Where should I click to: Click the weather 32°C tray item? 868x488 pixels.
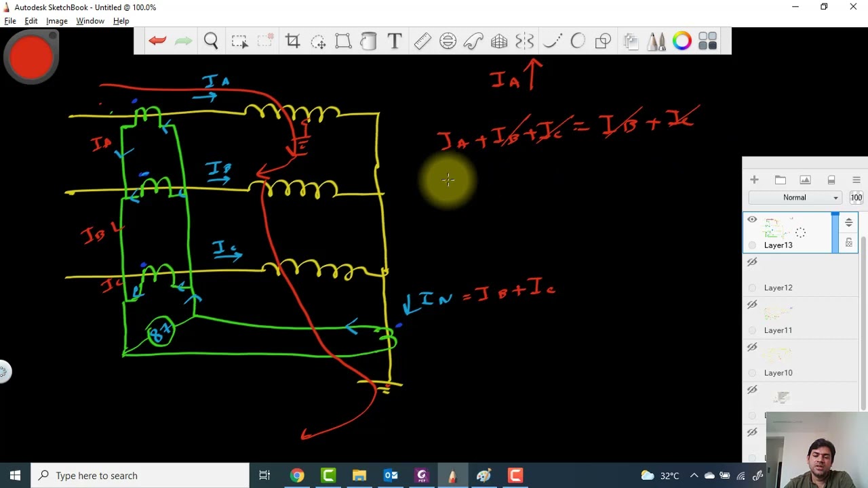[659, 475]
